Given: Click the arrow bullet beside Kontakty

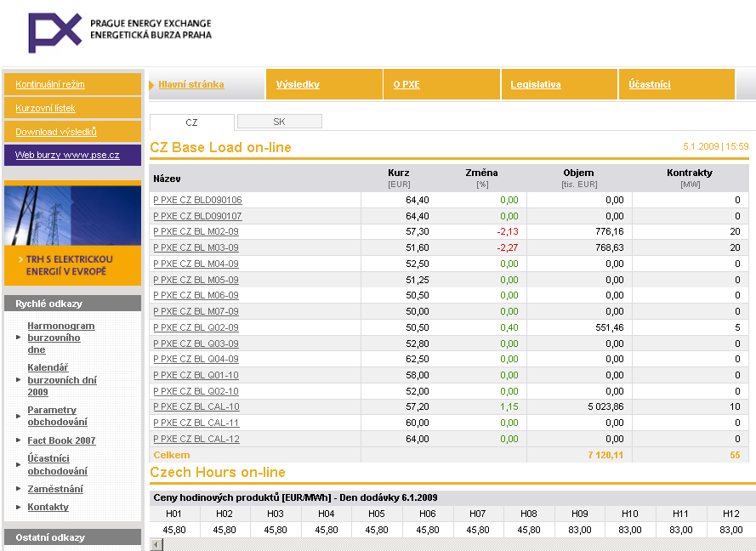Looking at the screenshot, I should pos(19,507).
